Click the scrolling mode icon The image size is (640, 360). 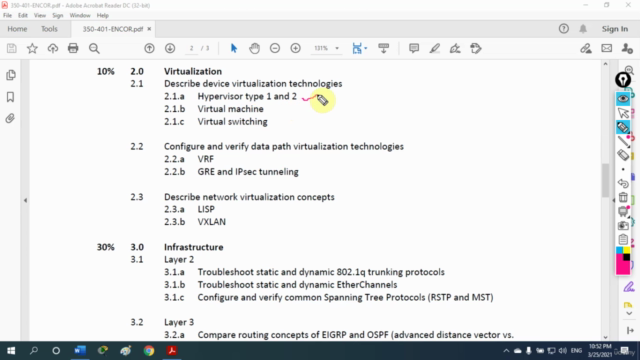click(384, 49)
